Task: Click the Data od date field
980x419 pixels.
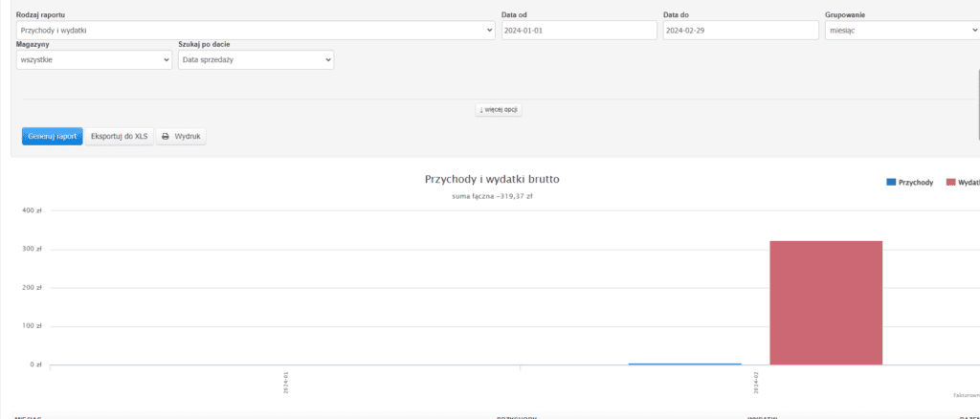Action: (x=578, y=31)
